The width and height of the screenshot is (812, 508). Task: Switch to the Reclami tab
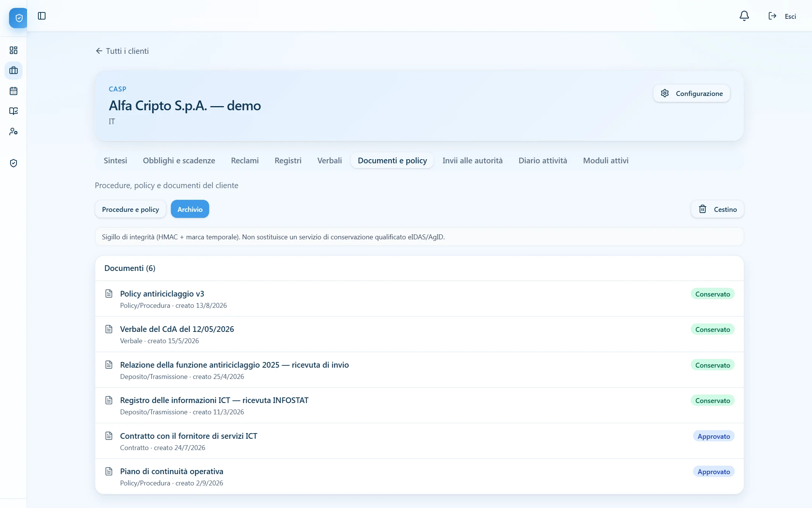click(245, 160)
